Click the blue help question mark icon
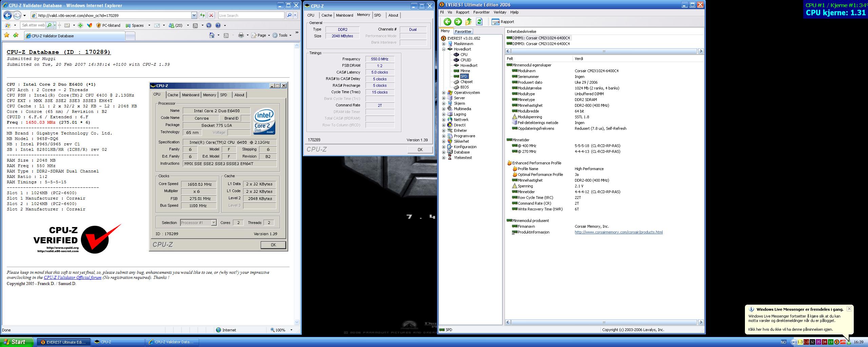This screenshot has height=347, width=868. 218,25
